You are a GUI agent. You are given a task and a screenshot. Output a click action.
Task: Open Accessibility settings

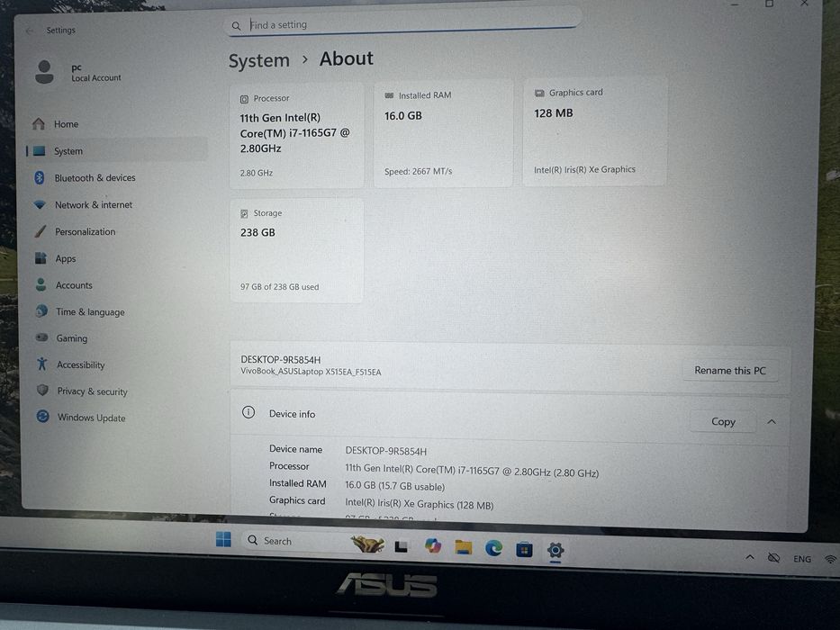(x=116, y=364)
